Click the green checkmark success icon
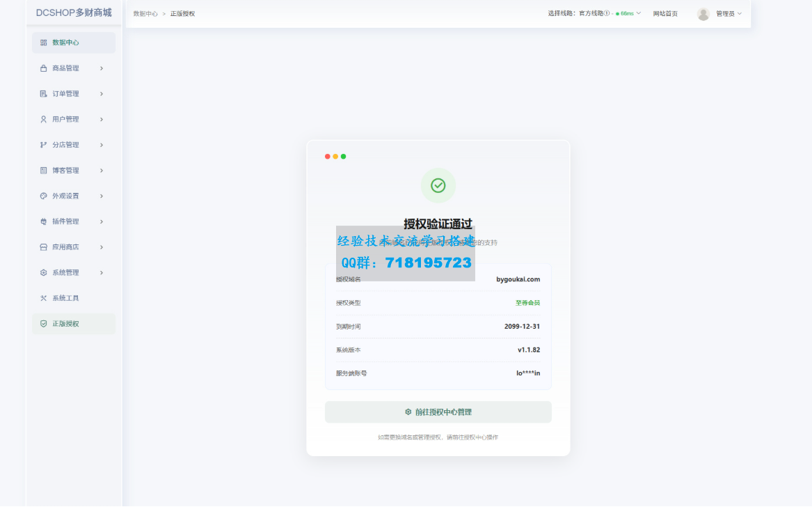 tap(438, 185)
